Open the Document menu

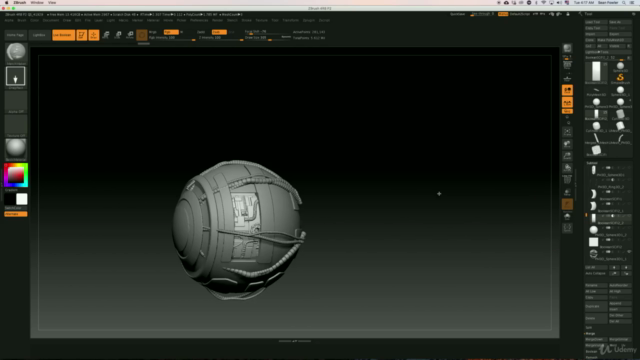(x=51, y=20)
